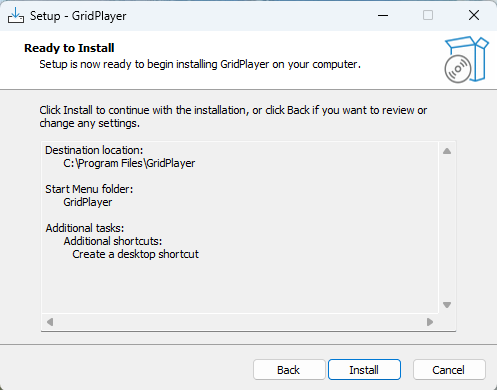Viewport: 497px width, 390px height.
Task: Click the scroll left arrow in summary box
Action: click(50, 322)
